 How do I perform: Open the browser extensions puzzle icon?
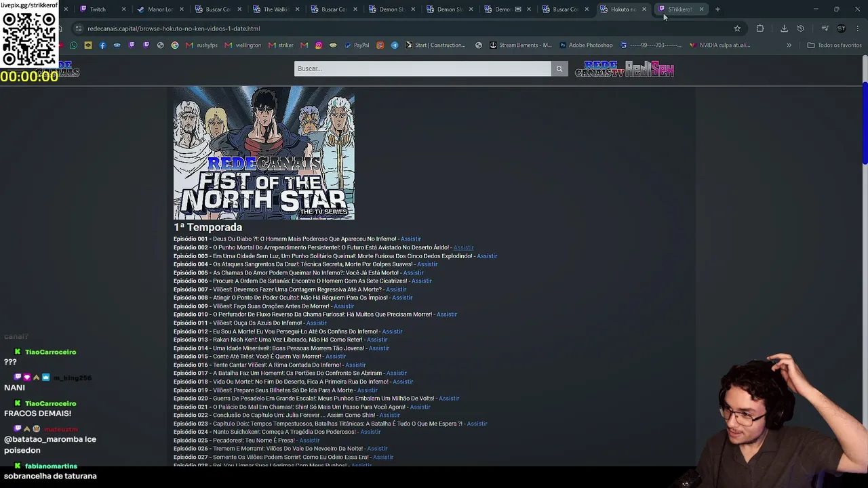click(x=760, y=28)
